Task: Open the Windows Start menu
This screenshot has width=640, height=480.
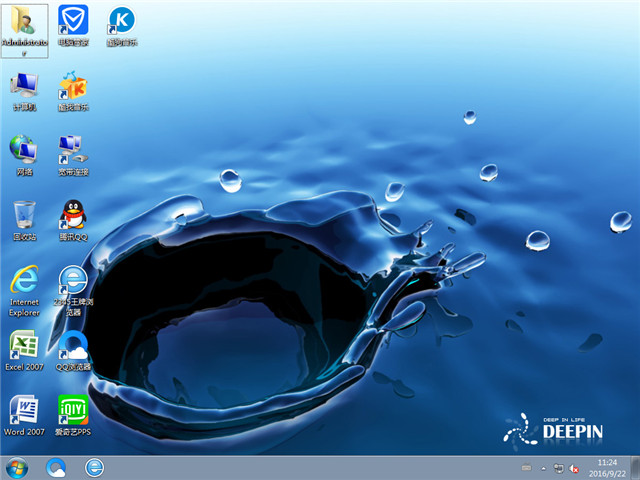Action: pyautogui.click(x=17, y=467)
